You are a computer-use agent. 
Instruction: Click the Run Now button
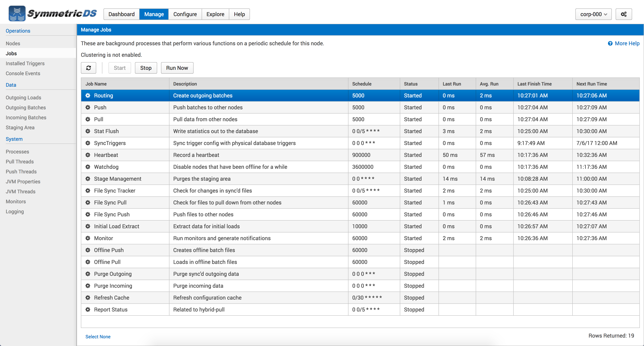[x=177, y=68]
